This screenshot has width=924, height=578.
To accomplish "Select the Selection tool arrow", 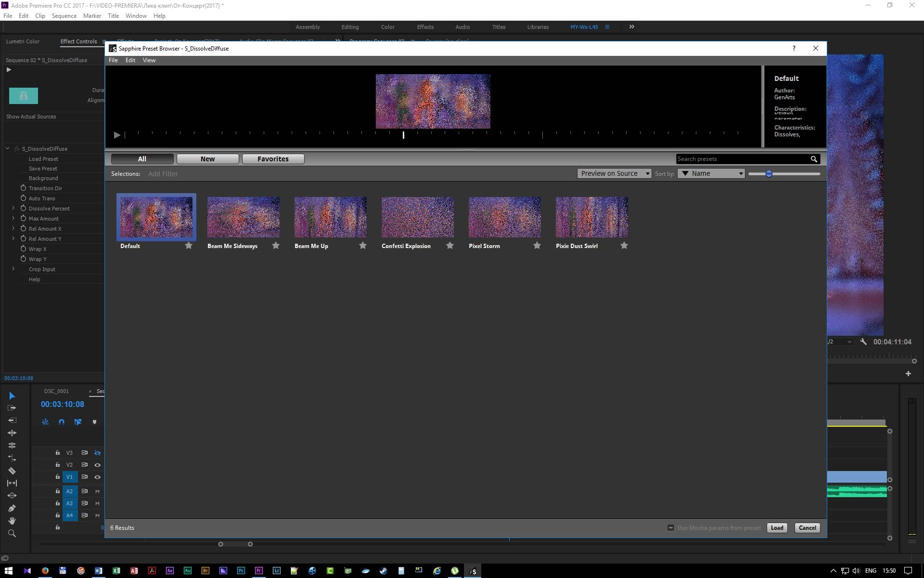I will point(12,395).
